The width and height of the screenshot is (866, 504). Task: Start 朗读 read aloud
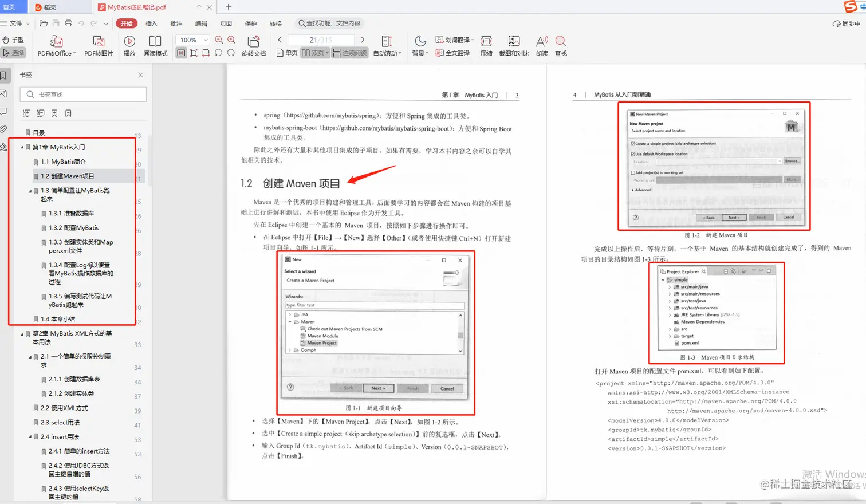(x=542, y=46)
